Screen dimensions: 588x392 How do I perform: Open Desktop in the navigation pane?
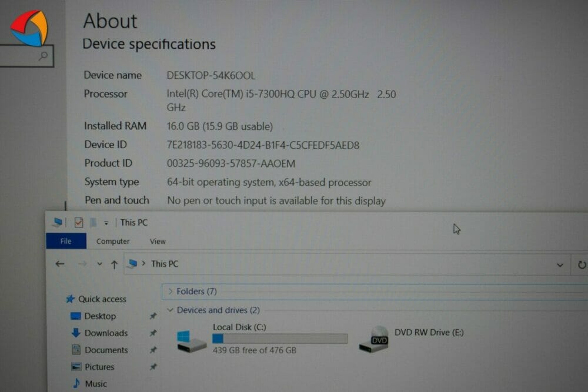click(100, 316)
